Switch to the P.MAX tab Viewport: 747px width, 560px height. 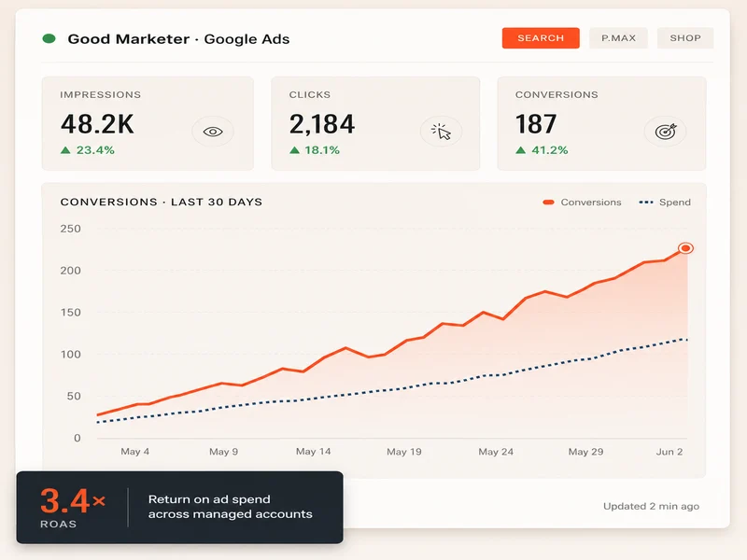pos(618,38)
